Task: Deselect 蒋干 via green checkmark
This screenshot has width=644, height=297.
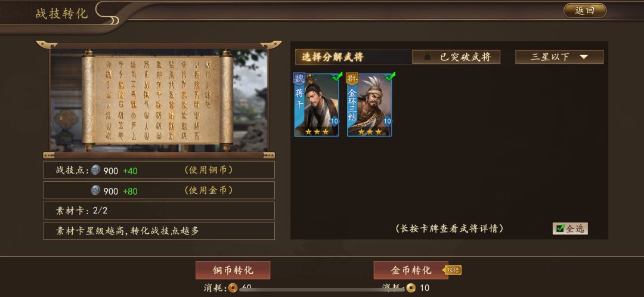Action: coord(337,76)
